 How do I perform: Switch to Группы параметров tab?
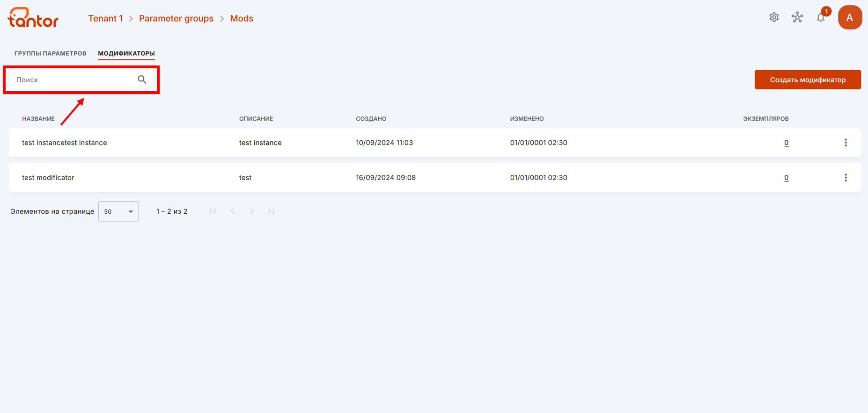pyautogui.click(x=51, y=53)
